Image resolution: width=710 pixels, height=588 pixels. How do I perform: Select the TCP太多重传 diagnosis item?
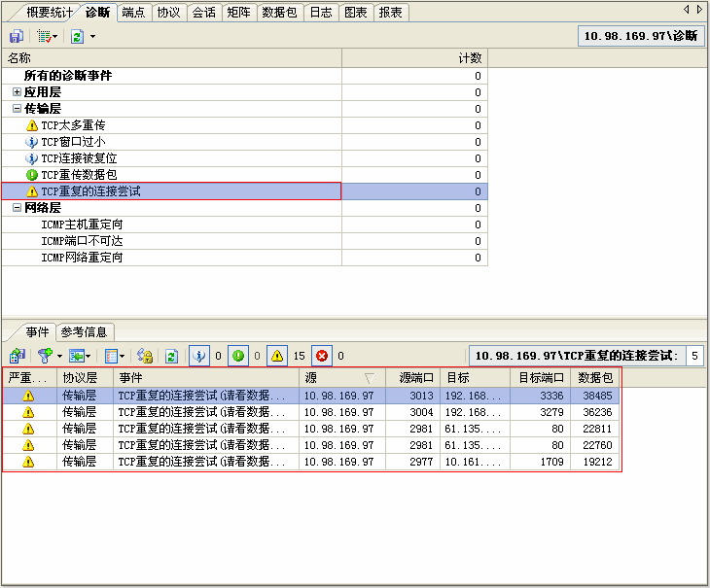tap(244, 125)
